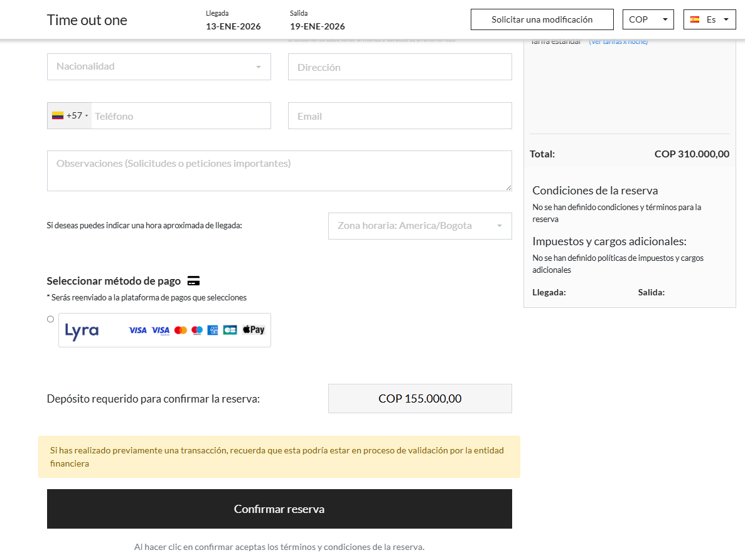Open the Ver tarifas x noche link
The image size is (745, 560).
[x=618, y=41]
